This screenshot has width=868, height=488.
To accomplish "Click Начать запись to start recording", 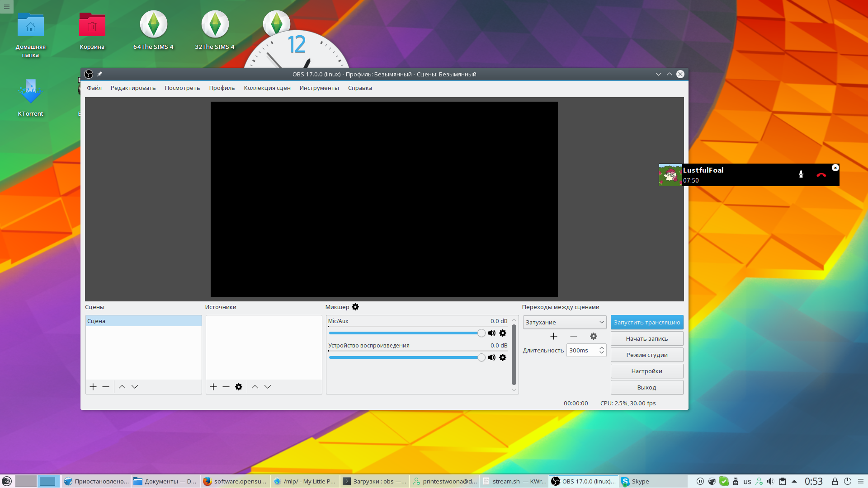I will pos(647,338).
